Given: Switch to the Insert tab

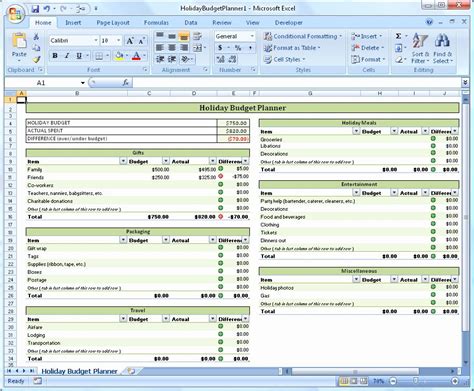Looking at the screenshot, I should 73,23.
